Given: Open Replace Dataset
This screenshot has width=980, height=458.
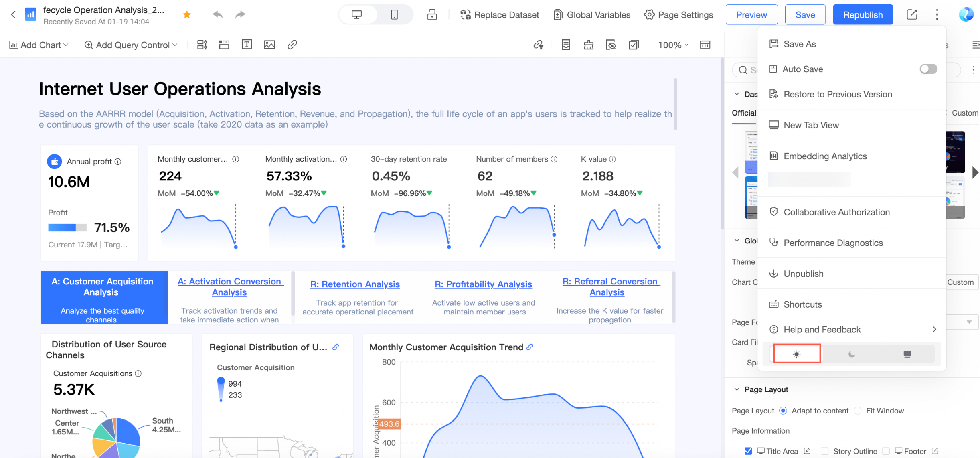Looking at the screenshot, I should pos(500,15).
